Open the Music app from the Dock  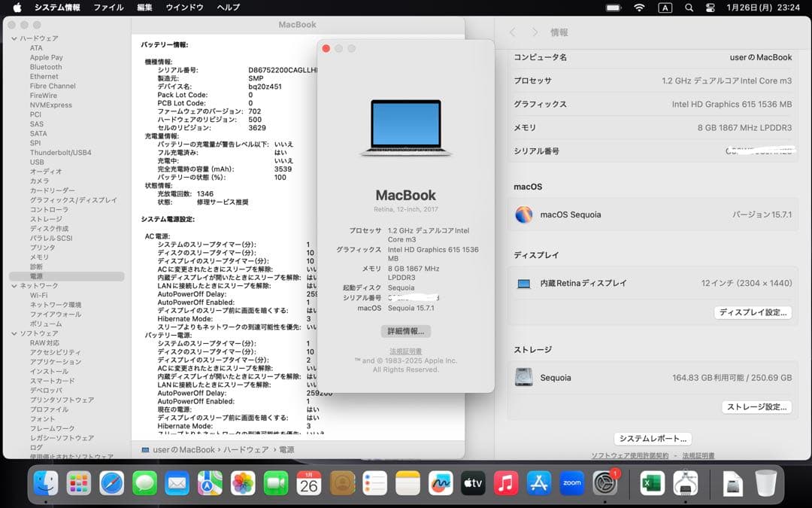click(505, 484)
